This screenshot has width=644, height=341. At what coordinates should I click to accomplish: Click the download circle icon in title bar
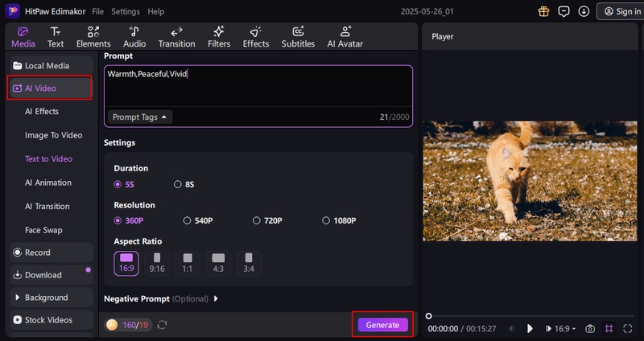click(584, 11)
